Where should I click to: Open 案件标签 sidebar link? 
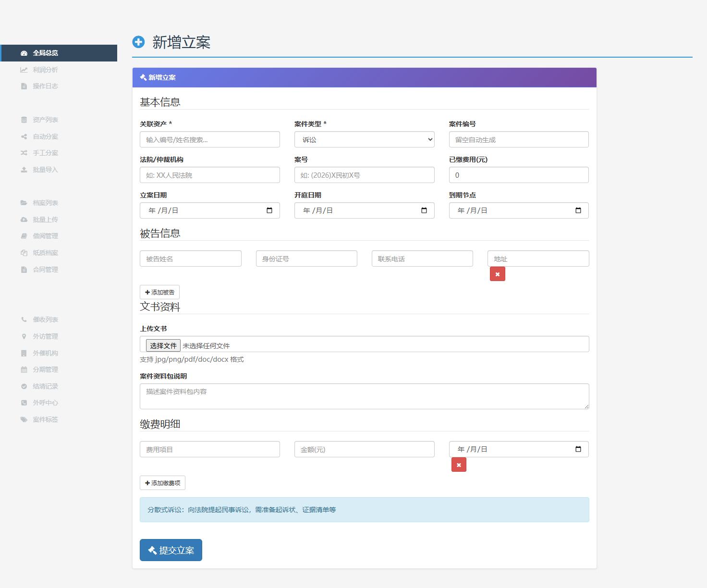click(x=59, y=419)
